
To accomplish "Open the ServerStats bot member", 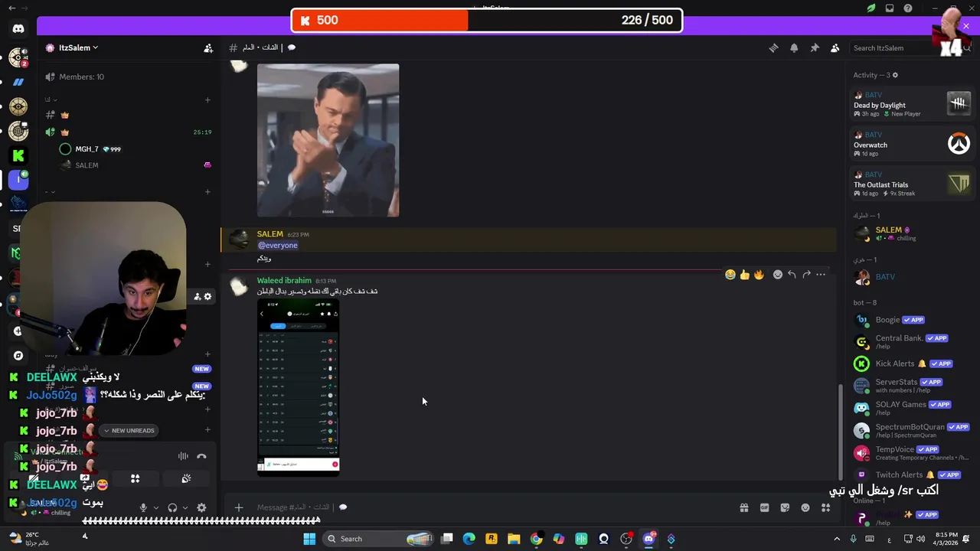I will (x=911, y=386).
